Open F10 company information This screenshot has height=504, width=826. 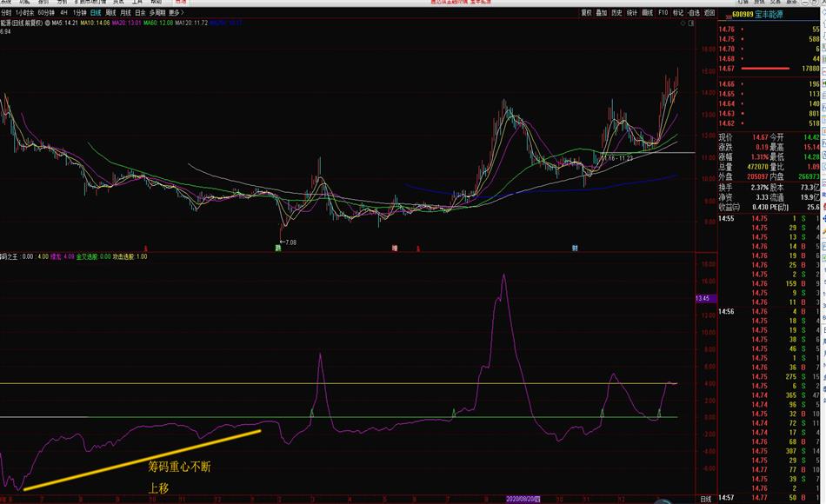point(663,13)
